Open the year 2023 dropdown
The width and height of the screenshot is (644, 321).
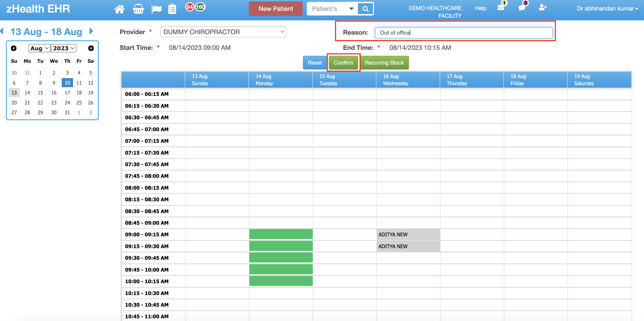(x=63, y=48)
